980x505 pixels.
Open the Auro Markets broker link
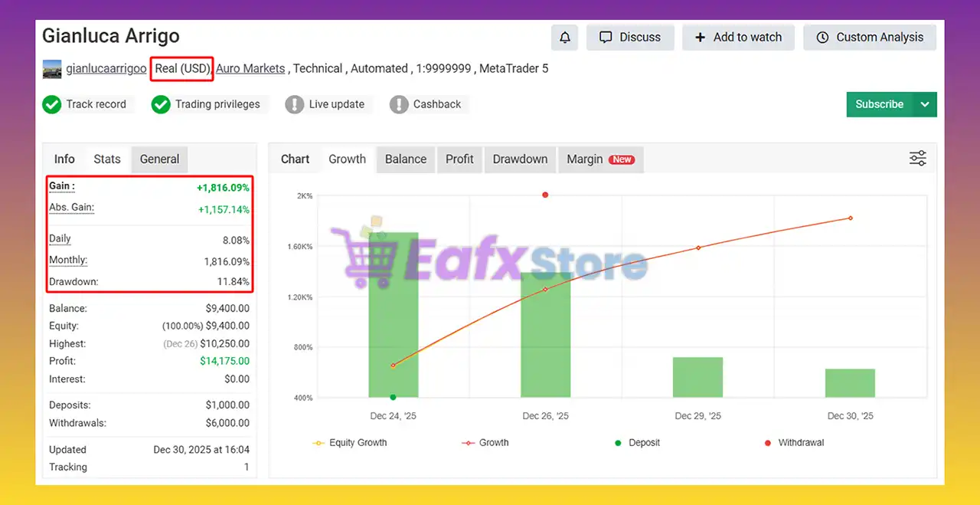coord(250,69)
